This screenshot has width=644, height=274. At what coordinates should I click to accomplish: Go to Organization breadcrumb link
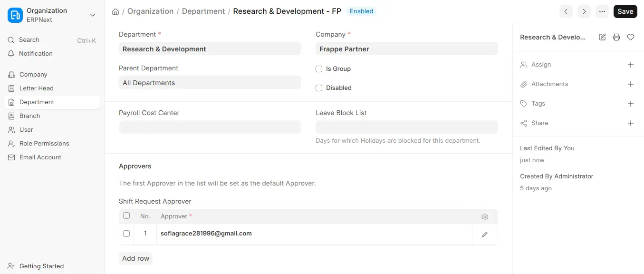click(150, 11)
